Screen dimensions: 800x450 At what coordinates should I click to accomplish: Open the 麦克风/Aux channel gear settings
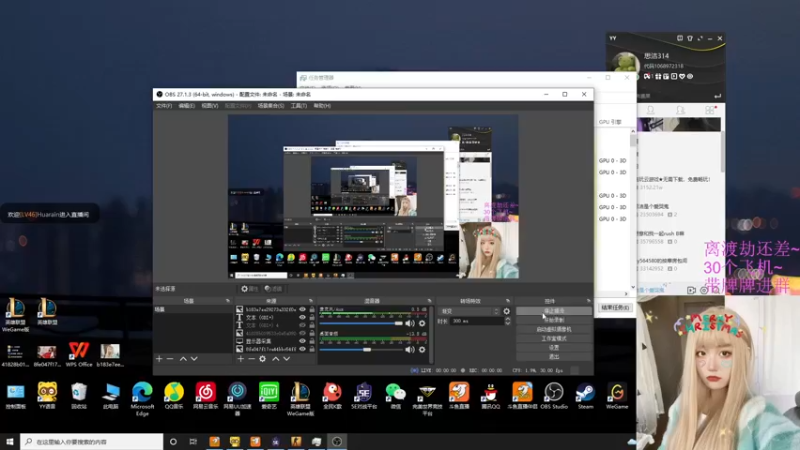422,323
